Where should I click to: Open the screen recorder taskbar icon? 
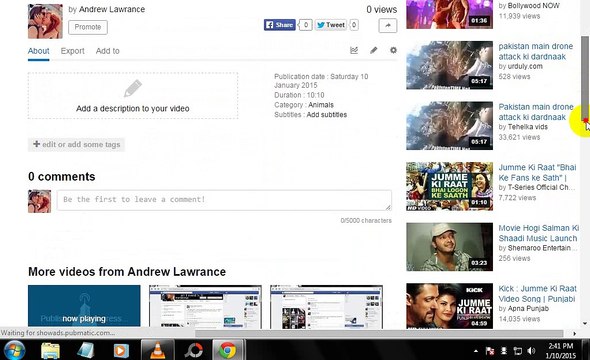[193, 350]
